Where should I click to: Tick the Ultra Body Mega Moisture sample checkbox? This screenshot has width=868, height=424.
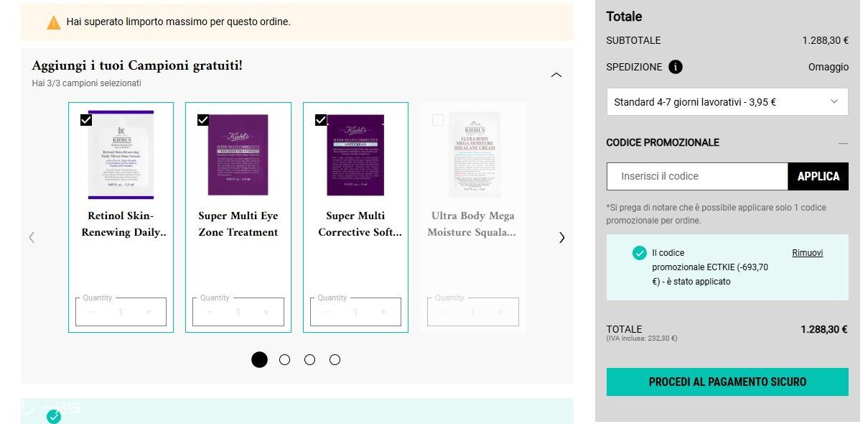click(438, 120)
